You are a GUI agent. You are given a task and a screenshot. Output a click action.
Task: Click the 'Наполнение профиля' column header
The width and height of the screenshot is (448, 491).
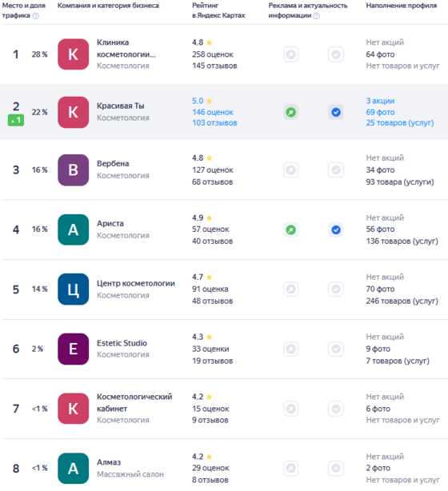tap(402, 6)
